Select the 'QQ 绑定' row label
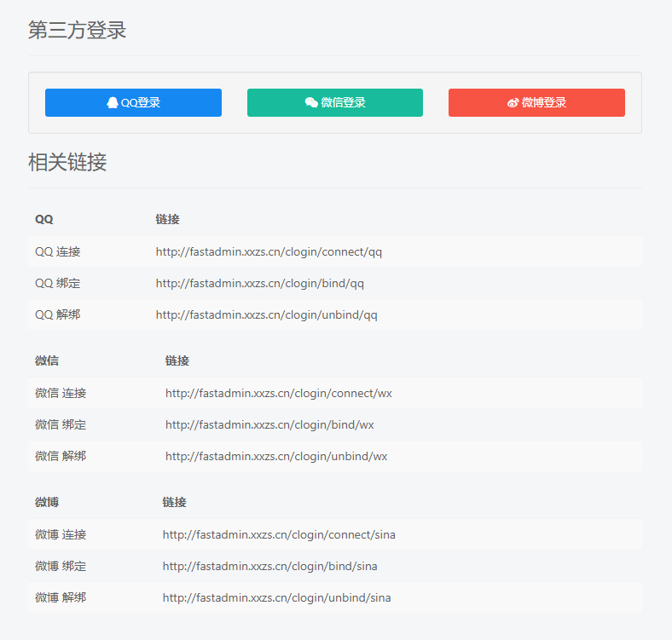This screenshot has height=640, width=672. (58, 284)
